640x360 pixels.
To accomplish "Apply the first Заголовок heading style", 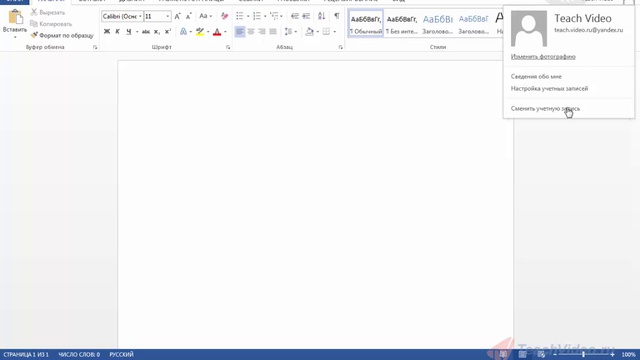I will click(x=438, y=24).
